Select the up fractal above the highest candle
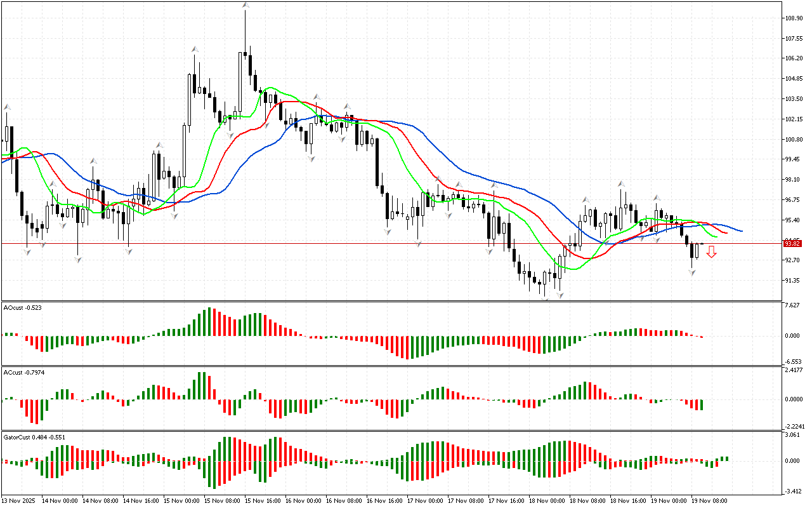Screen dimensions: 812x508 tap(245, 6)
